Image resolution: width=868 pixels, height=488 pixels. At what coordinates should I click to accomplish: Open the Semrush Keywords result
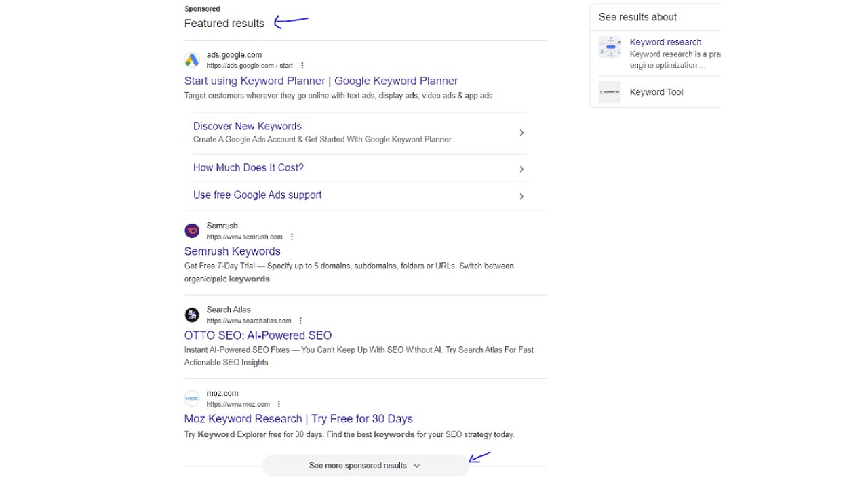tap(233, 251)
